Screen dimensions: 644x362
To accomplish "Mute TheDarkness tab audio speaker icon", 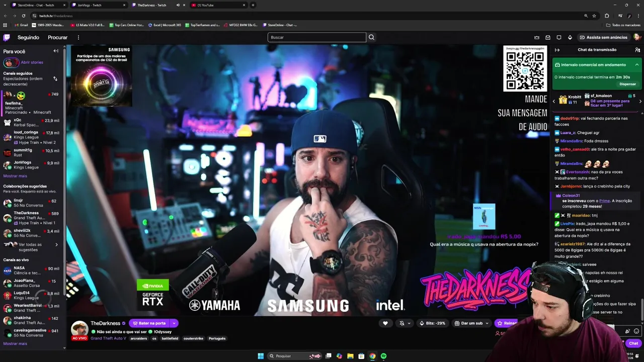I will tap(178, 5).
